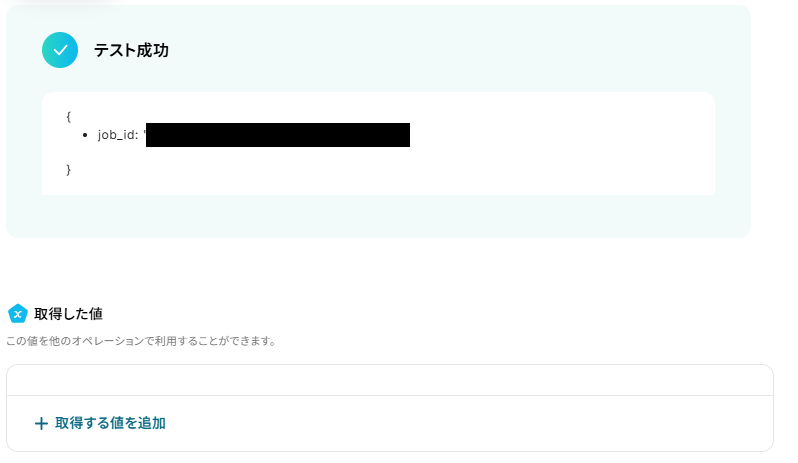This screenshot has width=798, height=463.
Task: Click blank space right of 取得する値を追加
Action: [468, 423]
